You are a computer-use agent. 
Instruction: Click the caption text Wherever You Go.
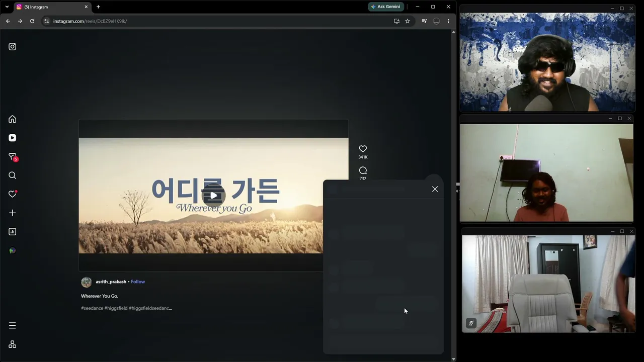point(100,296)
